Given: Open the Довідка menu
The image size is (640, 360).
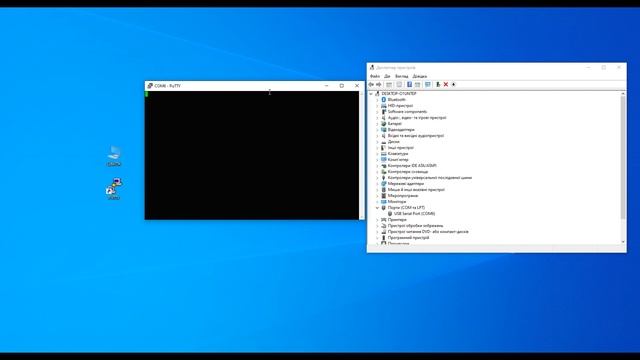Looking at the screenshot, I should point(420,76).
